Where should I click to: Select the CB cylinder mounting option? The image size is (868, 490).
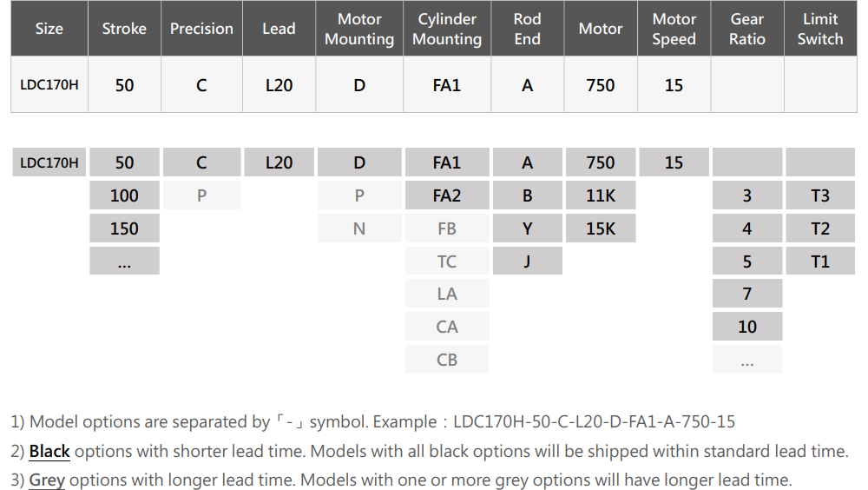coord(447,359)
